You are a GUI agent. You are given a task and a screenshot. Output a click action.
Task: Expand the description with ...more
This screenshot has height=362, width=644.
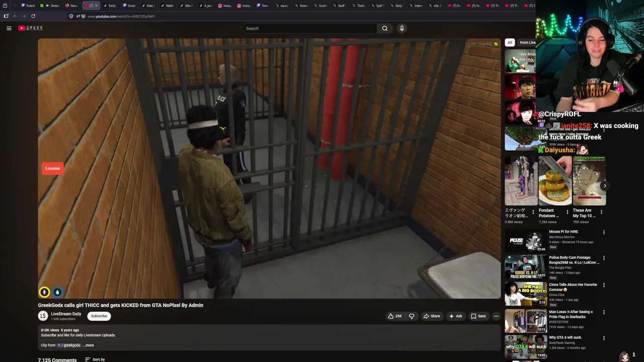(89, 345)
